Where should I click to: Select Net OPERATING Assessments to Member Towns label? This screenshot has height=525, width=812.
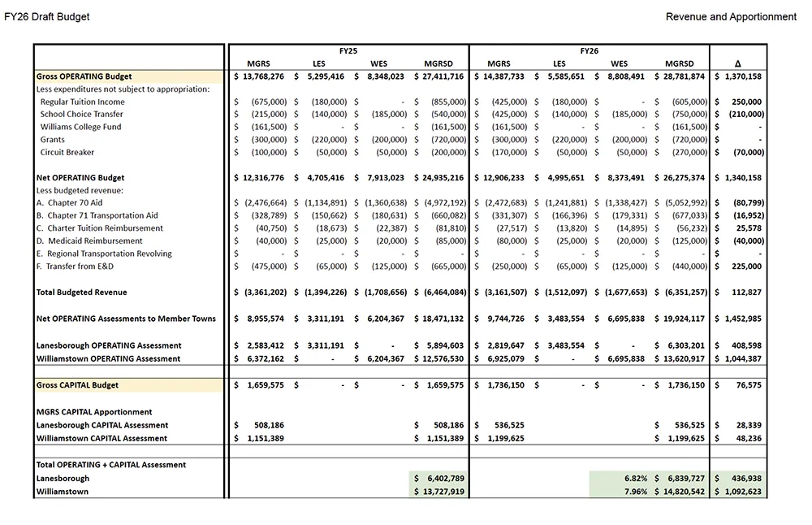tap(126, 319)
